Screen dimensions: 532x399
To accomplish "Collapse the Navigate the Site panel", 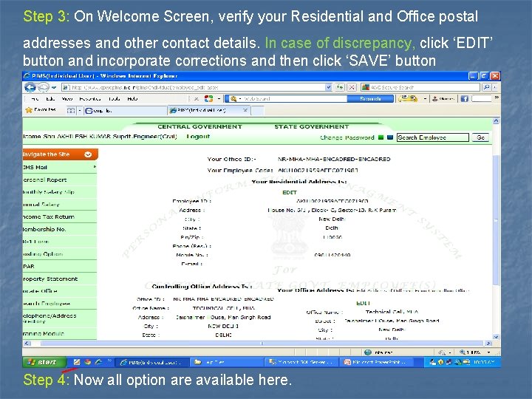I will [88, 154].
